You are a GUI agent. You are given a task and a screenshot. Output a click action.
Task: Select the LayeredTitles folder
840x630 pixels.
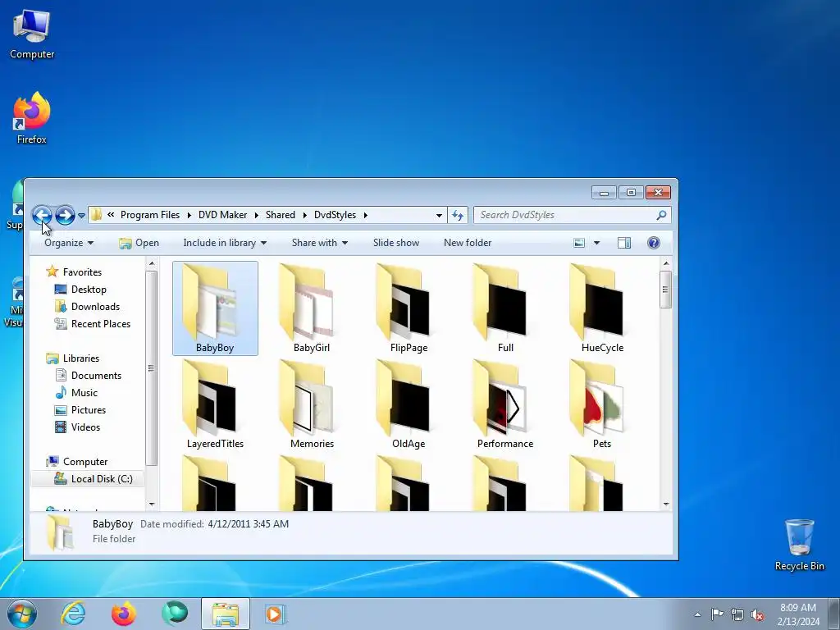[215, 404]
